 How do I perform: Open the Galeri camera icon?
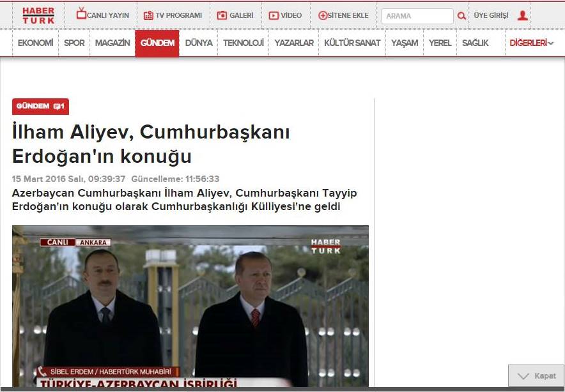[x=222, y=15]
